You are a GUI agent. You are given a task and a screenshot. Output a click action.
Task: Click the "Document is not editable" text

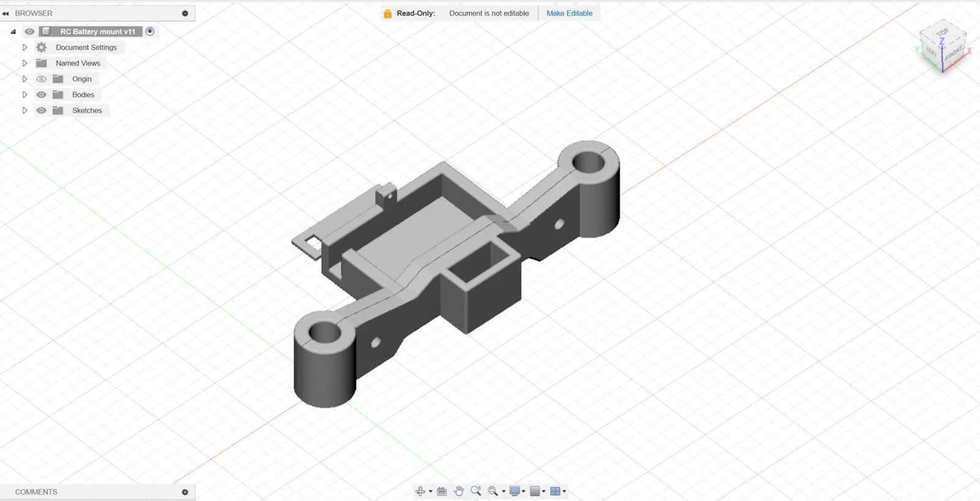(489, 13)
